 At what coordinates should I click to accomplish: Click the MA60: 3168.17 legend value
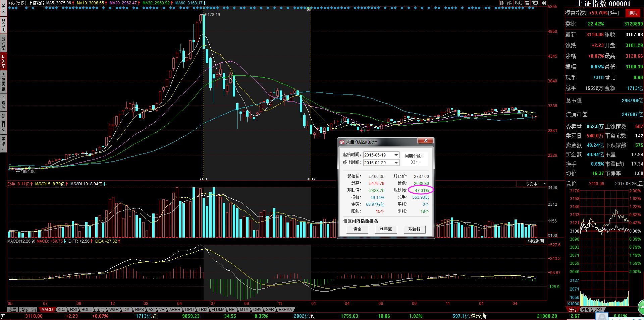[x=189, y=3]
